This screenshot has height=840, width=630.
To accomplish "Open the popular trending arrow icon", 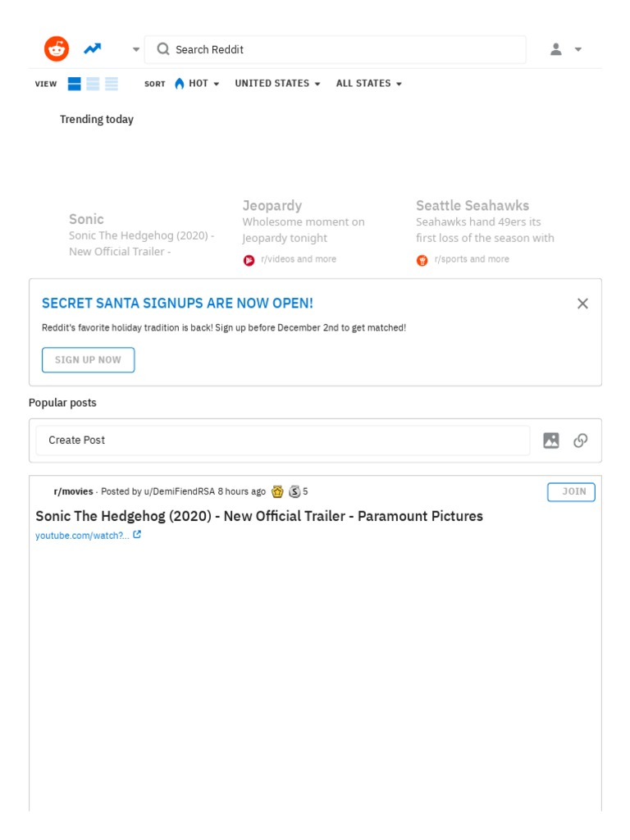I will 93,49.
